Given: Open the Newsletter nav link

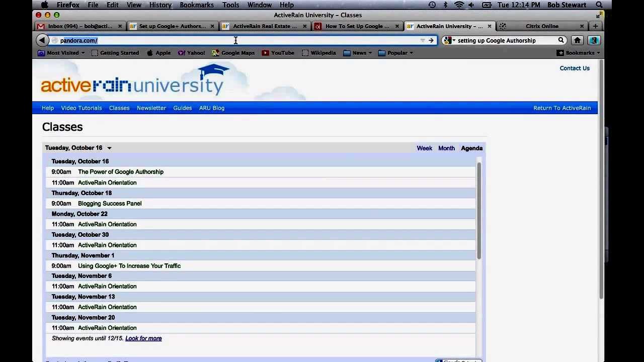Looking at the screenshot, I should (x=151, y=108).
